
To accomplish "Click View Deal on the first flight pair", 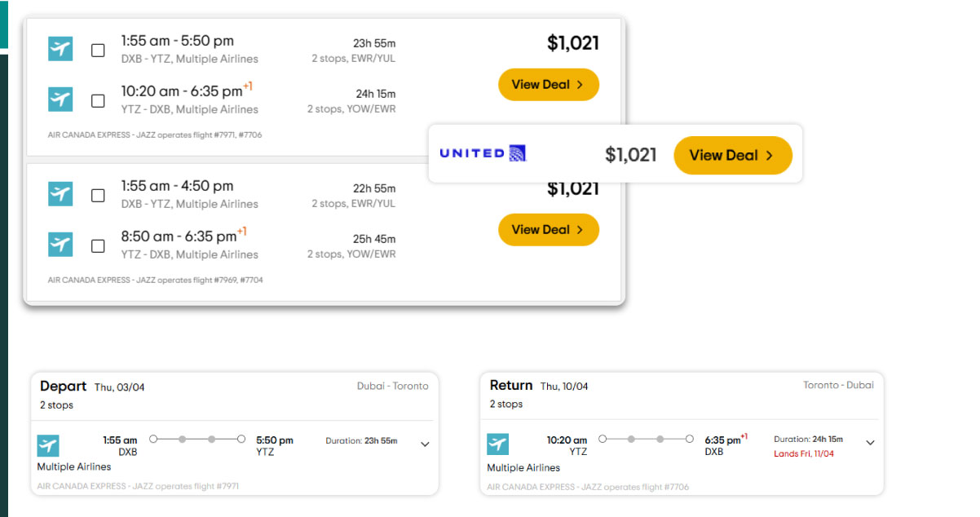I will (x=548, y=84).
